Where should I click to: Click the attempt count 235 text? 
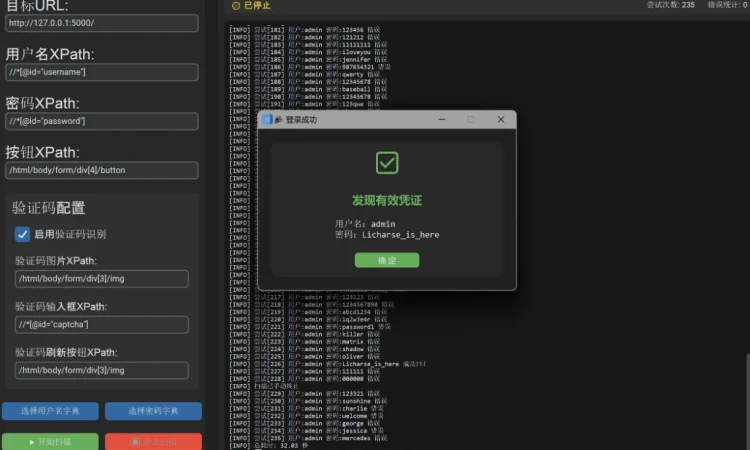click(x=671, y=5)
